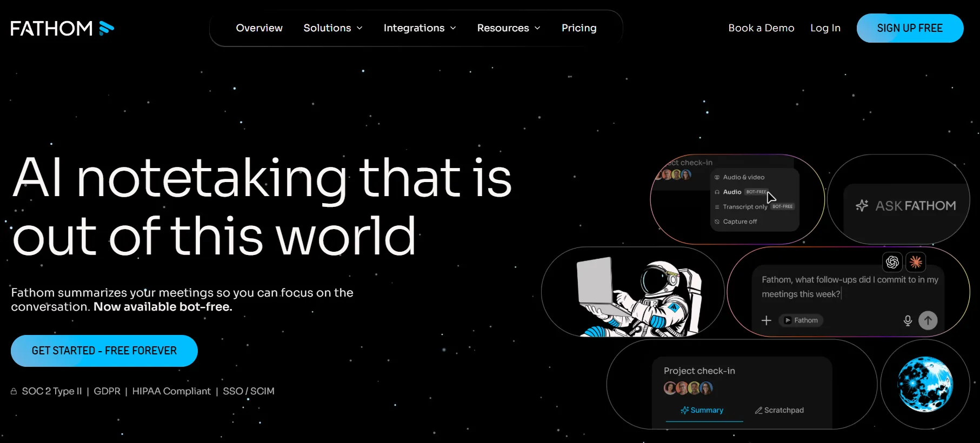
Task: Click the send arrow button in the prompt box
Action: click(x=928, y=320)
